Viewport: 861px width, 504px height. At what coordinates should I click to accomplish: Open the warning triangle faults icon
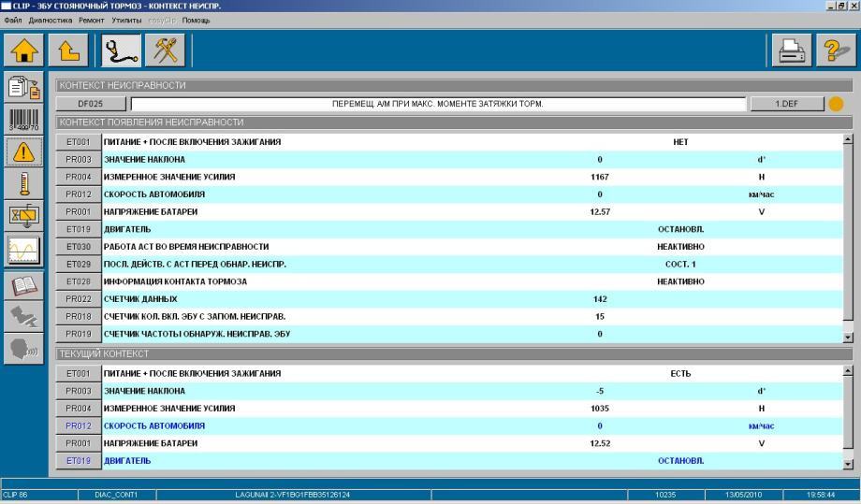[x=22, y=151]
